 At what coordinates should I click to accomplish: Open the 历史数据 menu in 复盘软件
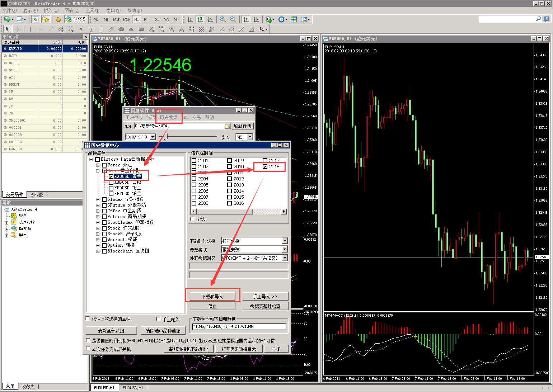[x=168, y=118]
